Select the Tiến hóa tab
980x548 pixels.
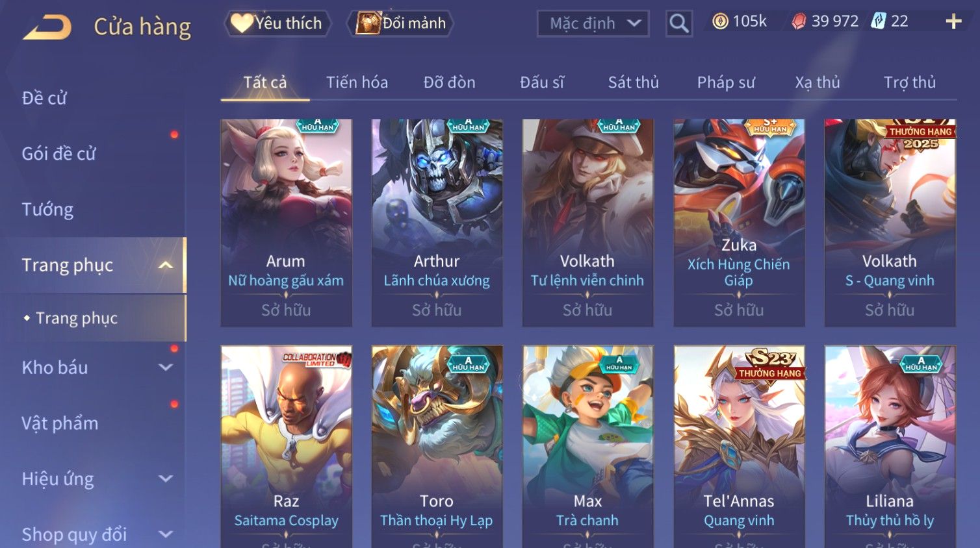357,82
